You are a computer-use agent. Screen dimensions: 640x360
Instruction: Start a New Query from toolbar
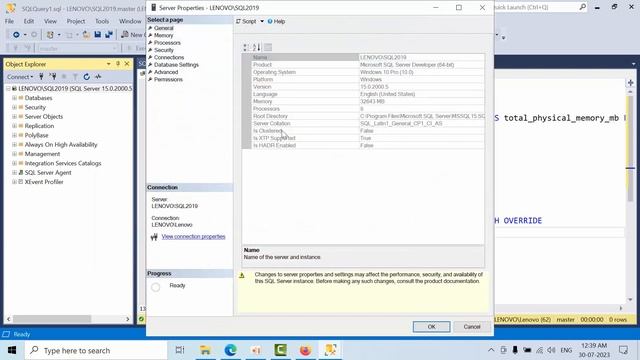coord(132,35)
